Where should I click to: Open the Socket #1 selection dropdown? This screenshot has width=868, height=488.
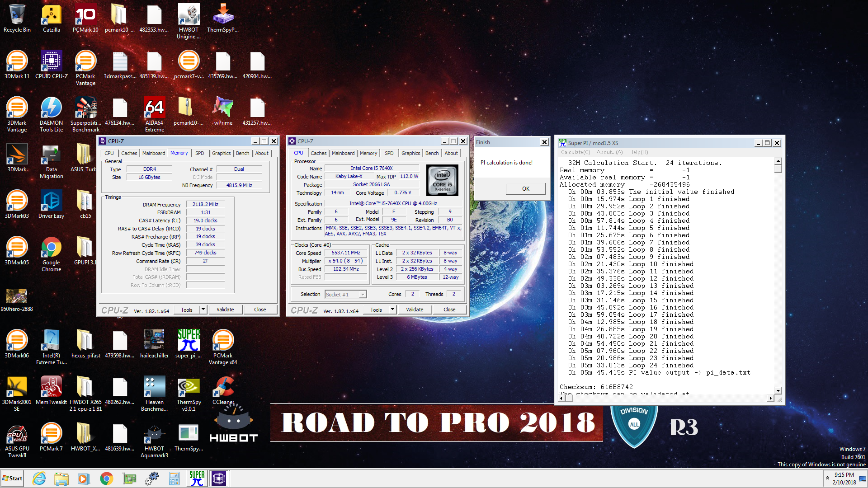coord(345,295)
